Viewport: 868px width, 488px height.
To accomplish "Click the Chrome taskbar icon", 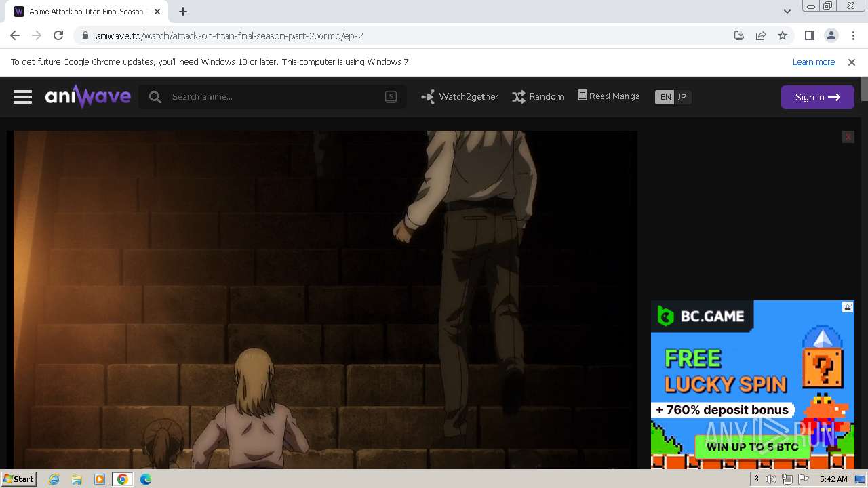I will [123, 479].
